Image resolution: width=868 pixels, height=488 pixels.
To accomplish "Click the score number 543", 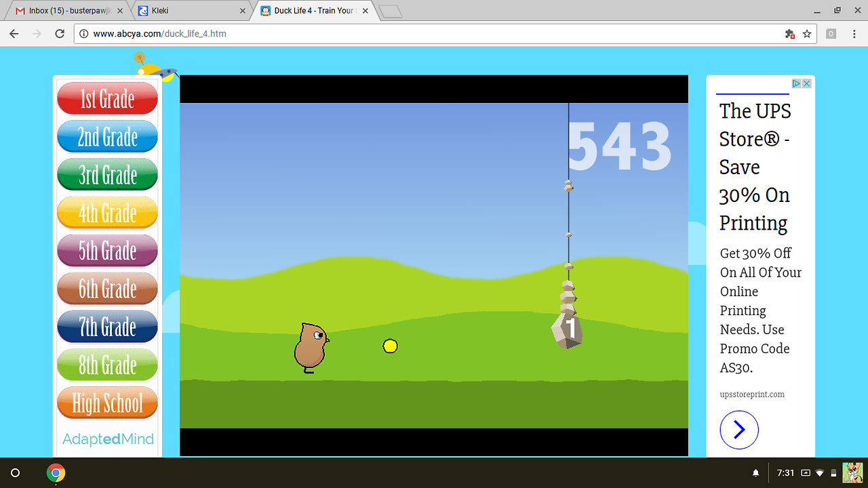I will pos(619,146).
